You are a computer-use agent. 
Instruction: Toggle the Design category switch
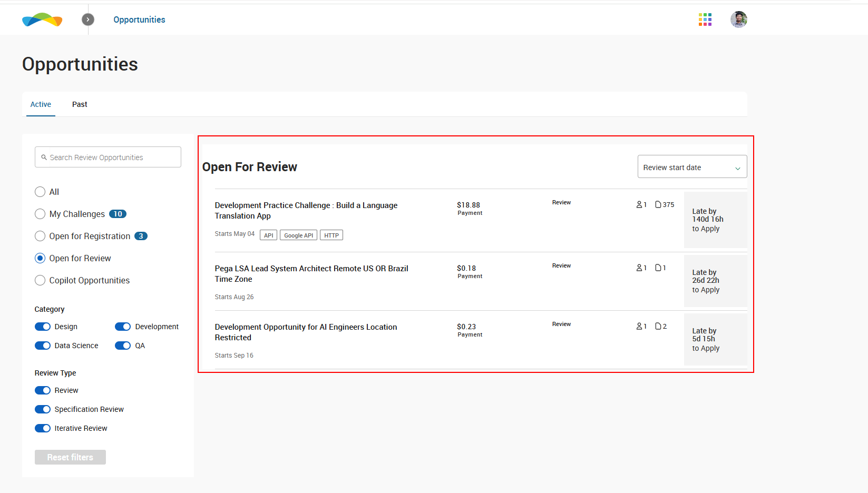click(43, 327)
